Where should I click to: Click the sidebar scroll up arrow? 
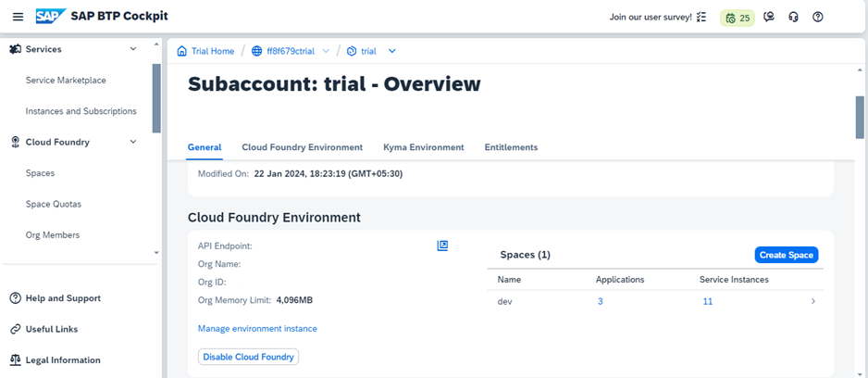(156, 44)
